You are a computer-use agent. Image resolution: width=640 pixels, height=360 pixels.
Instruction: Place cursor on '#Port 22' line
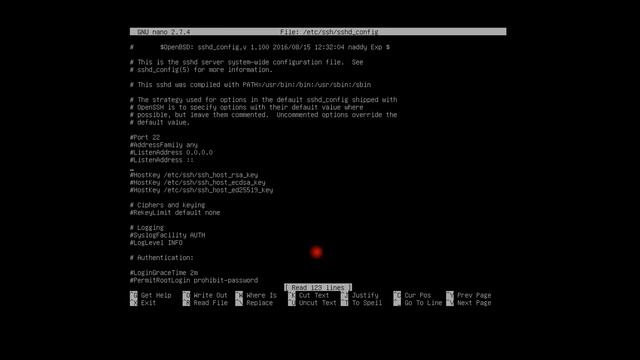(x=145, y=138)
